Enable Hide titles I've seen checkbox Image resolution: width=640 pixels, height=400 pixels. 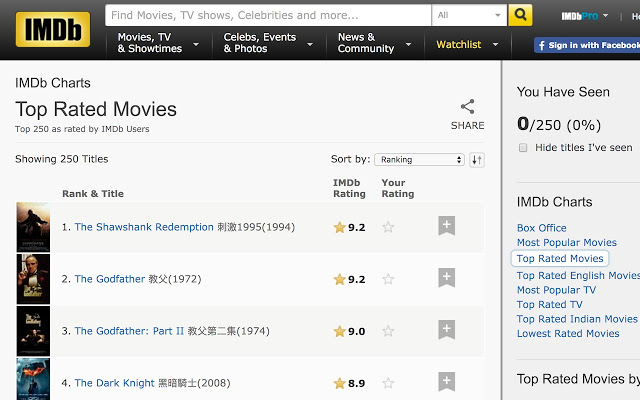(x=523, y=147)
